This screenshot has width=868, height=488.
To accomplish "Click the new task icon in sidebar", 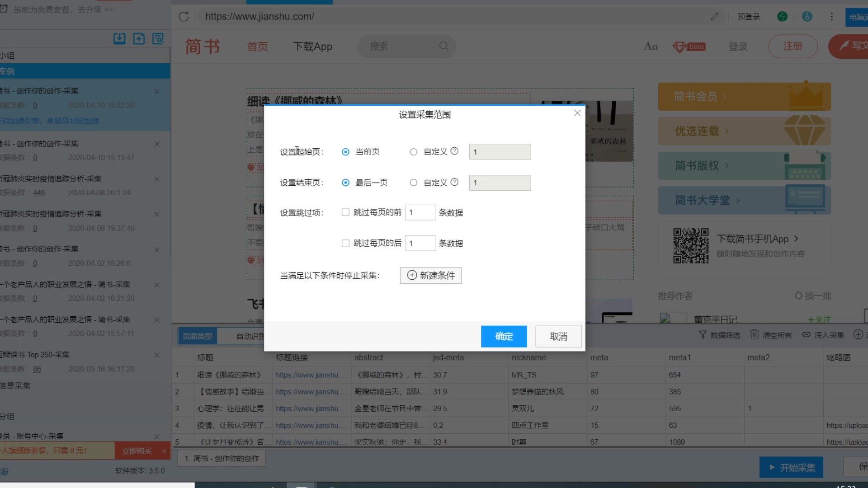I will [139, 38].
